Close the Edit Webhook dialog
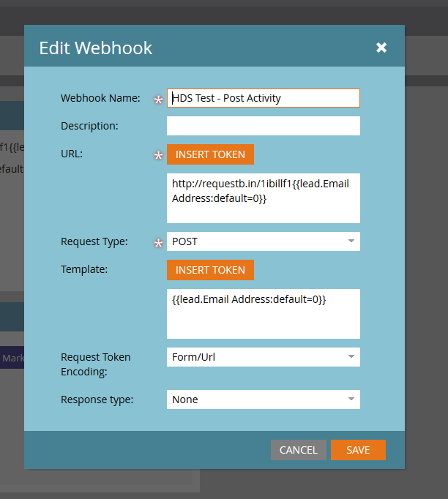448x499 pixels. pyautogui.click(x=381, y=48)
